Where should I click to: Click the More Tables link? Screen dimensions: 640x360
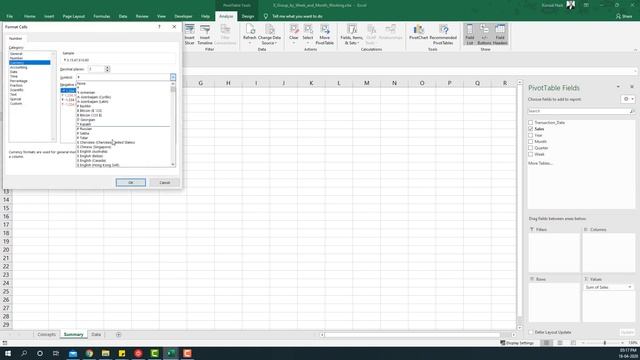pos(540,163)
